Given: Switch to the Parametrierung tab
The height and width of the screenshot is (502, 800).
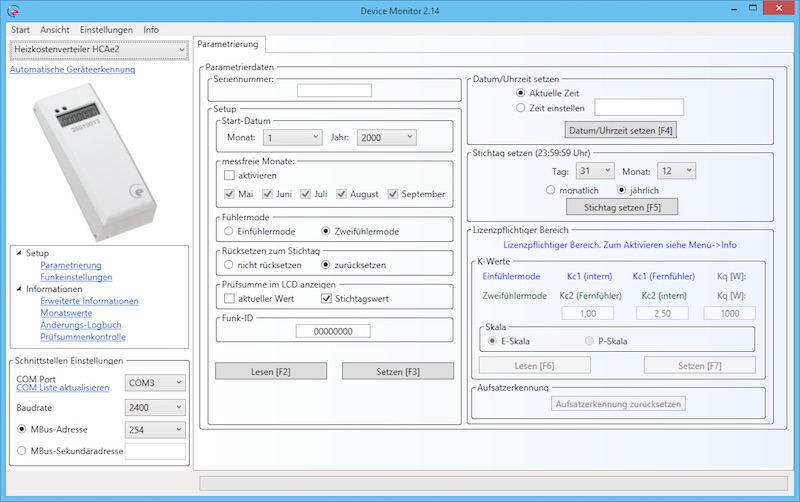Looking at the screenshot, I should tap(228, 45).
